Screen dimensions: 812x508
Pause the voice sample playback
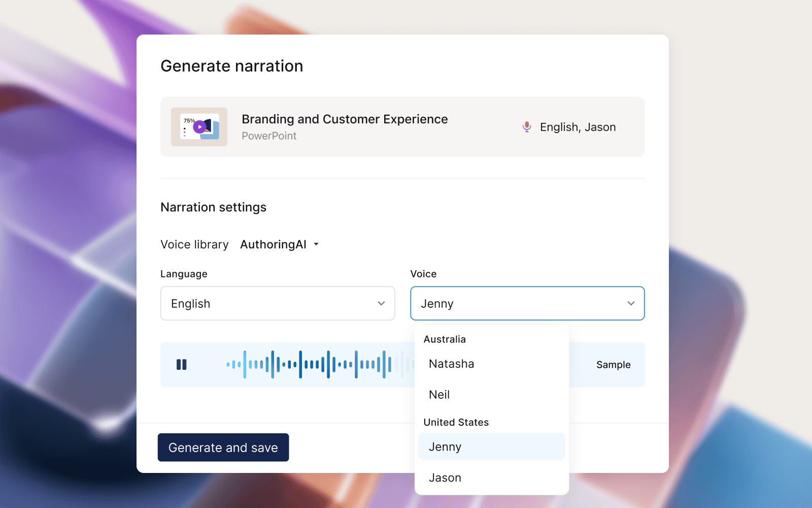pyautogui.click(x=181, y=364)
